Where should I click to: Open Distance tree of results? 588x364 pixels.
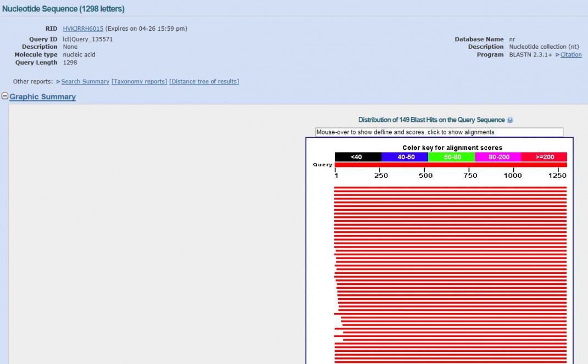pyautogui.click(x=204, y=82)
